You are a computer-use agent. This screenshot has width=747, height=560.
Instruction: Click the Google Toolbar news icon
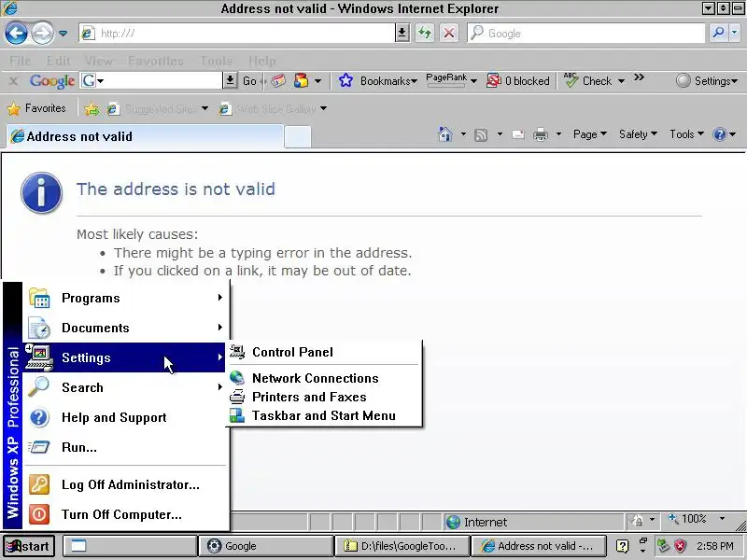tap(277, 81)
